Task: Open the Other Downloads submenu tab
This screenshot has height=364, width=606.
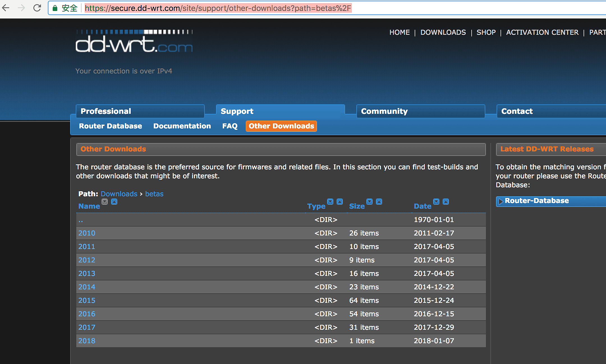Action: click(281, 126)
